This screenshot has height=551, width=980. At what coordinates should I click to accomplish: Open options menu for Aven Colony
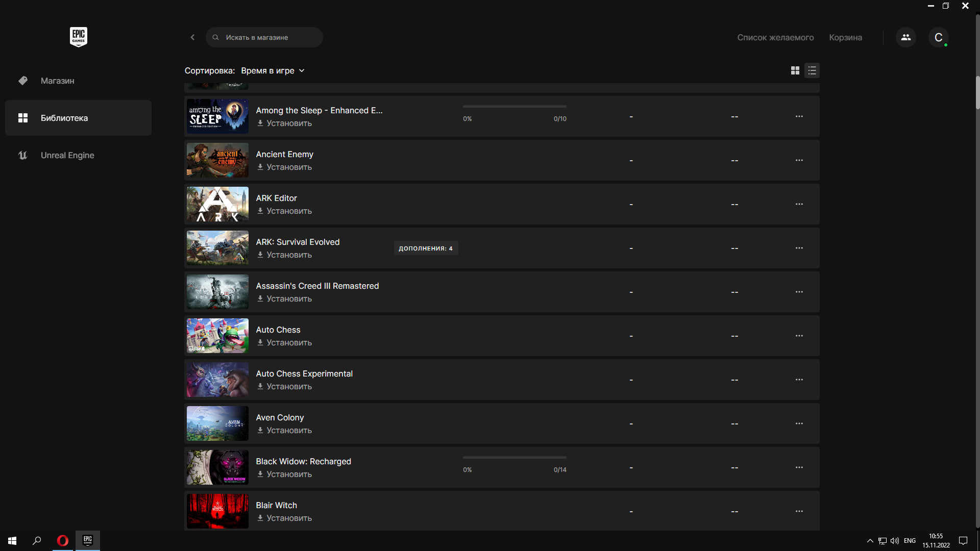coord(799,423)
